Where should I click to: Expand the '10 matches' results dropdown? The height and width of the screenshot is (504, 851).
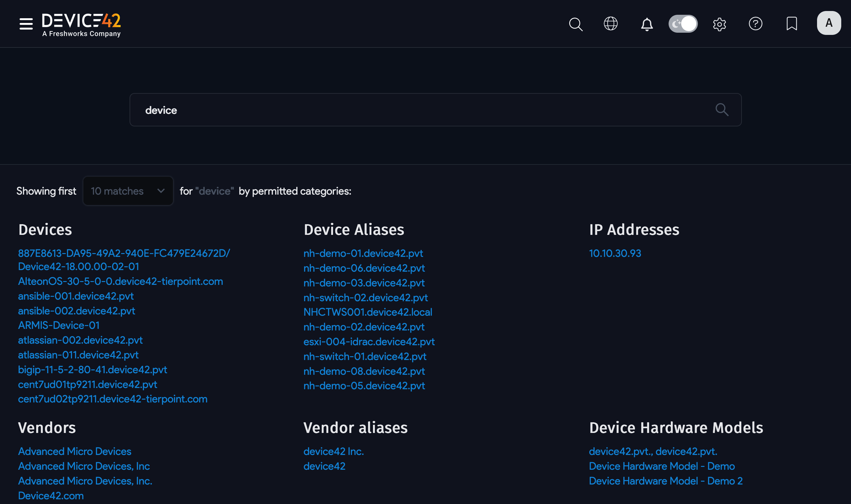(x=128, y=191)
